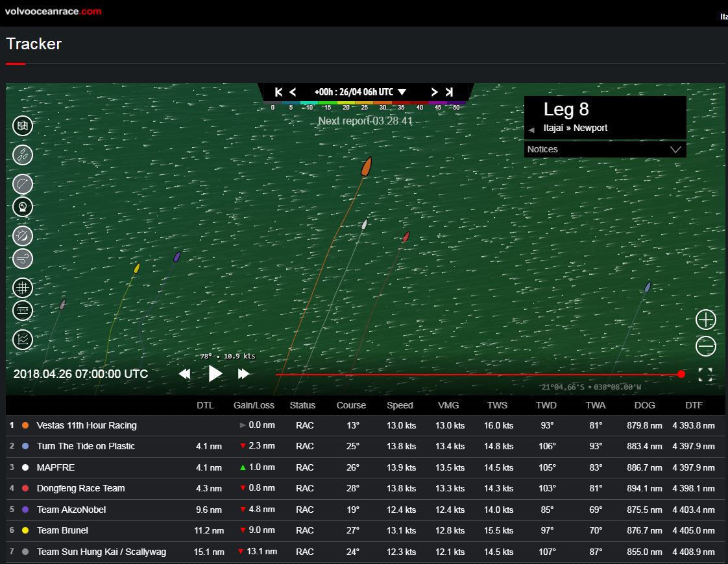Click the Next report countdown text

point(365,121)
